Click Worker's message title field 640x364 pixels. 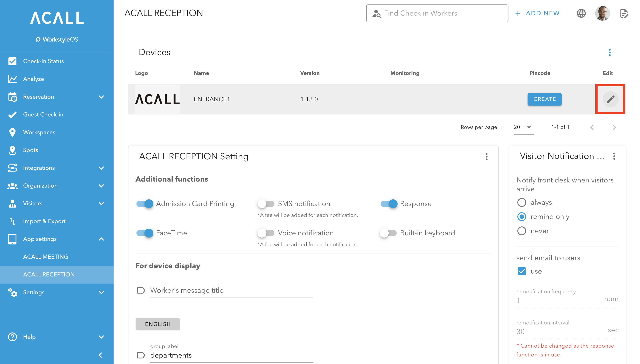coord(232,290)
